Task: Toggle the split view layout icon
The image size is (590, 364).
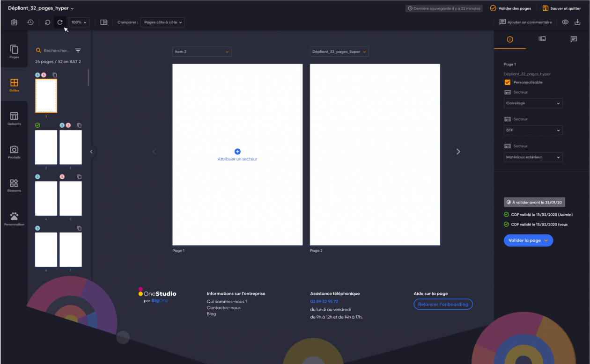Action: [x=103, y=22]
